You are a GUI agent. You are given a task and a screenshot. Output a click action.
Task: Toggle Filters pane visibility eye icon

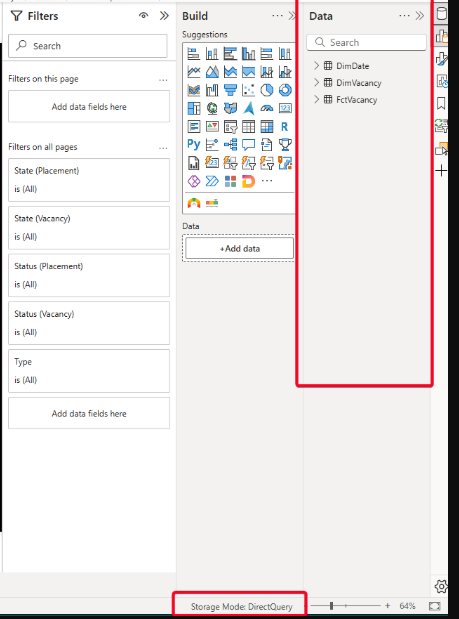pyautogui.click(x=144, y=15)
